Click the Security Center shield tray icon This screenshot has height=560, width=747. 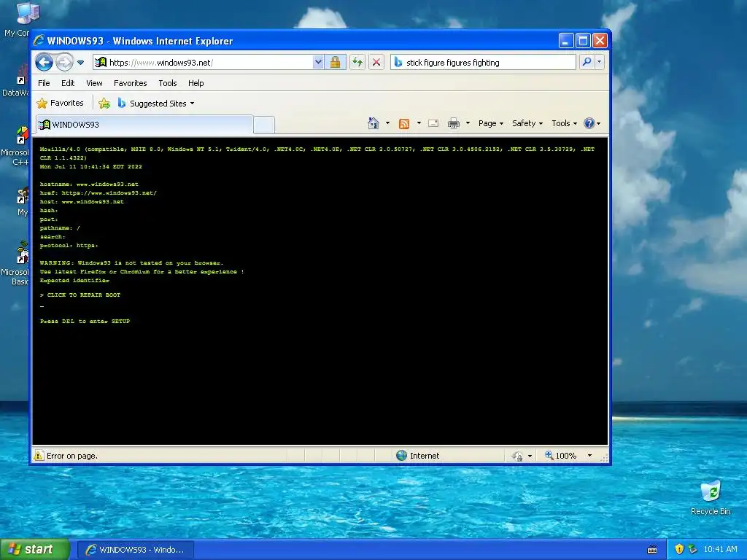(679, 550)
